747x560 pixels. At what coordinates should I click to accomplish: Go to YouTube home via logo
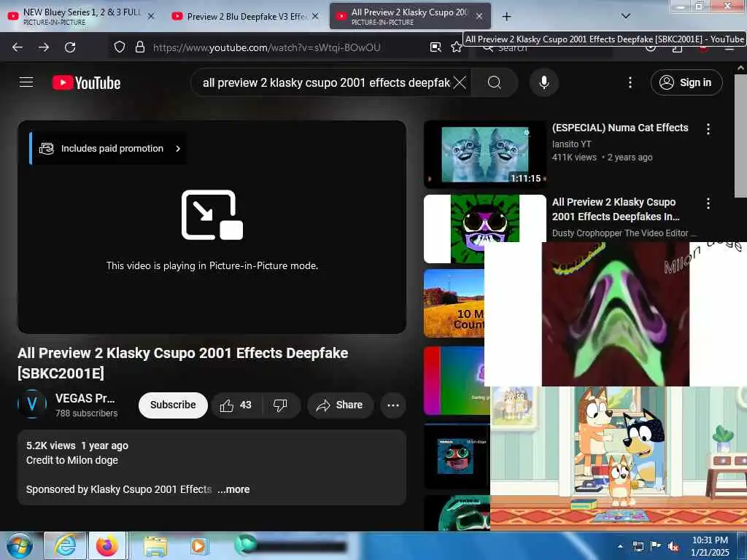[x=86, y=83]
